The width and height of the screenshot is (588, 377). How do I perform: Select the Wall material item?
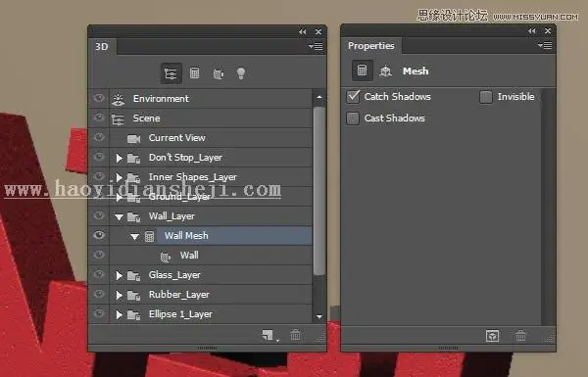(x=211, y=256)
